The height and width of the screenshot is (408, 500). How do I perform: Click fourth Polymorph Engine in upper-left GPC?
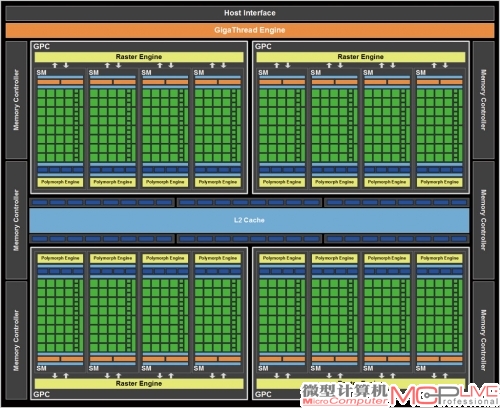coord(218,182)
